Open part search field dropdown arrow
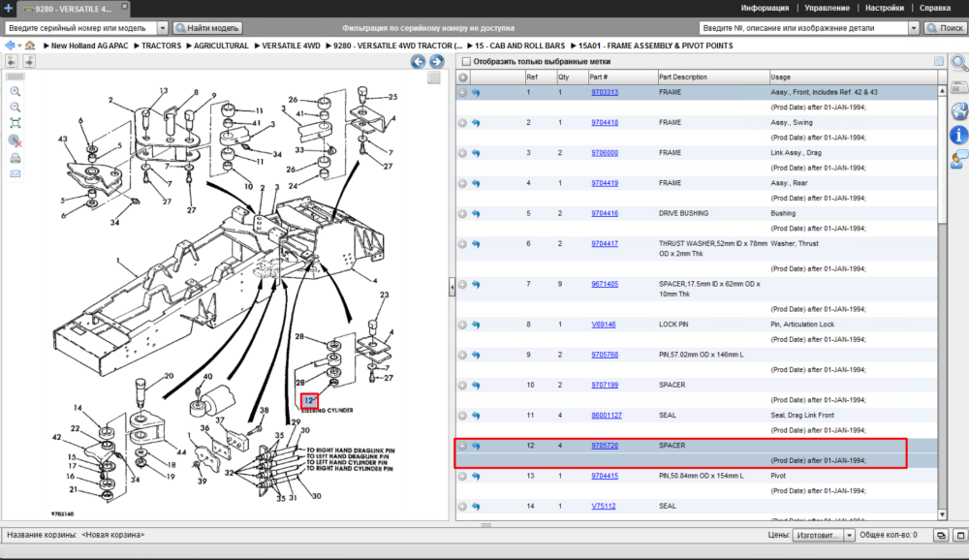969x560 pixels. [x=914, y=28]
